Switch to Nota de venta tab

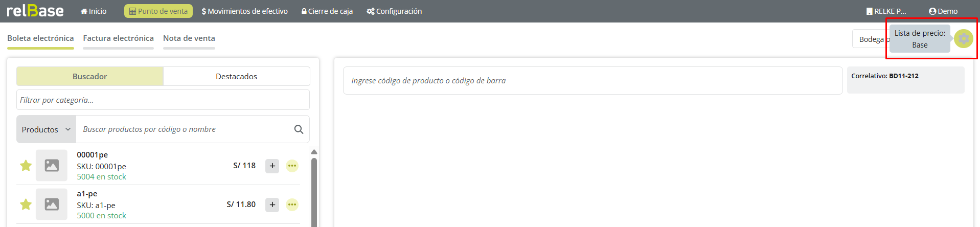(x=189, y=38)
